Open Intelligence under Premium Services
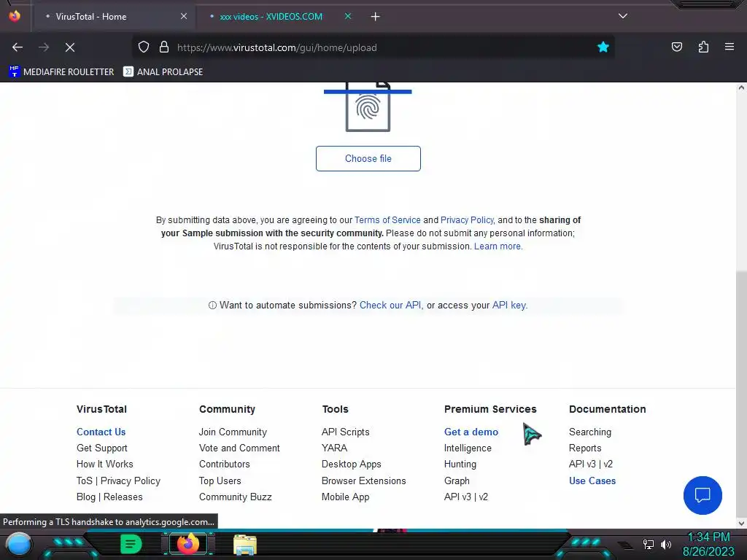Image resolution: width=747 pixels, height=560 pixels. point(468,448)
